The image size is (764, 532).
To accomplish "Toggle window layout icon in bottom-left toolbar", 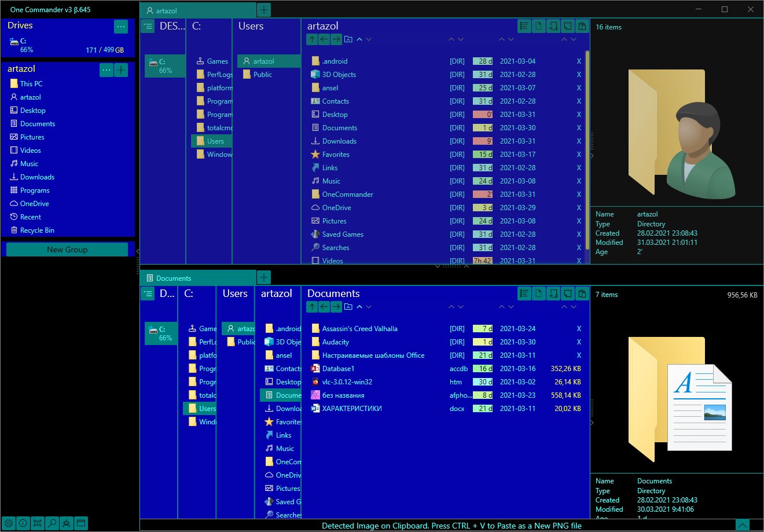I will click(x=81, y=523).
